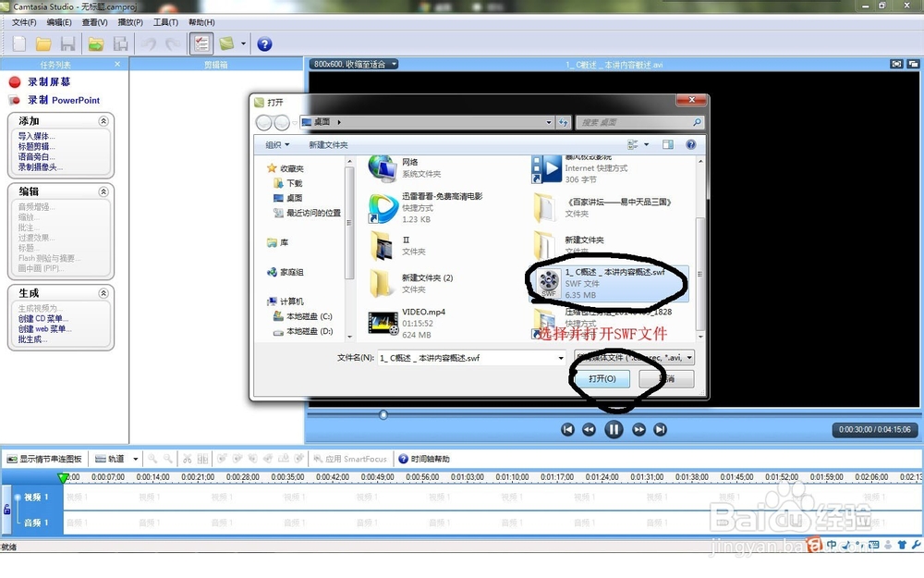Open the 组织 organize dropdown

277,144
